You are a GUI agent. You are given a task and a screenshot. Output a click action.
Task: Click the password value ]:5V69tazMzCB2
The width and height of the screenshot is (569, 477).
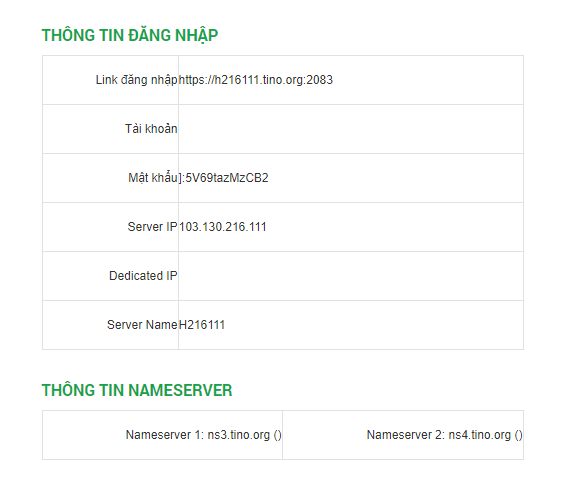(224, 178)
